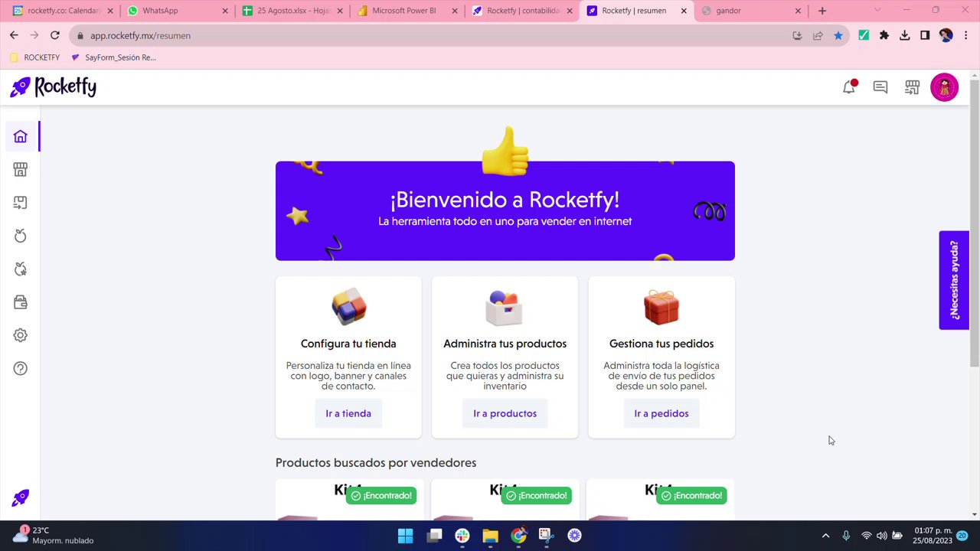
Task: Click the third ¡Encontrado! badge
Action: [x=691, y=496]
